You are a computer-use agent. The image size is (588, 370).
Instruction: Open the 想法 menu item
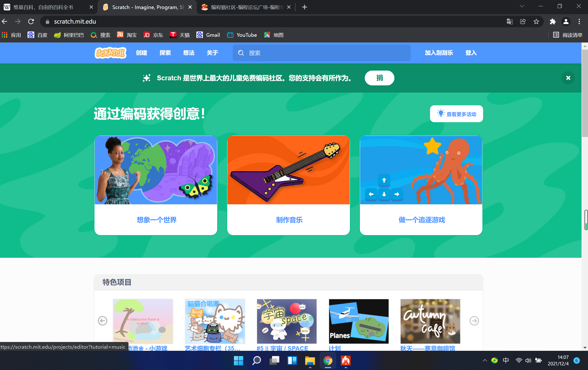(189, 53)
